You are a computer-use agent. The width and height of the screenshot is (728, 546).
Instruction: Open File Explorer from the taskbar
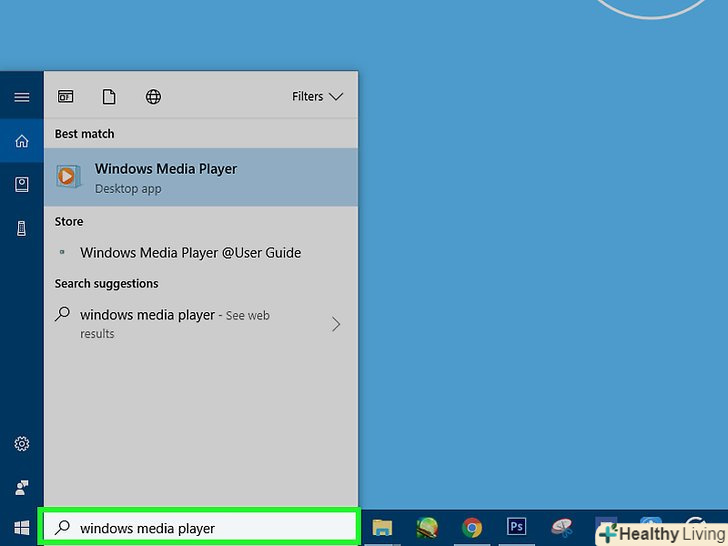(382, 527)
